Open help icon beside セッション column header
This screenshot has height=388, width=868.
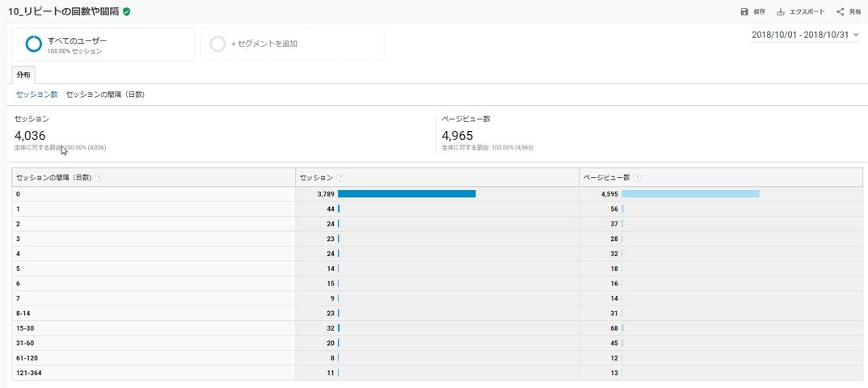tap(340, 177)
